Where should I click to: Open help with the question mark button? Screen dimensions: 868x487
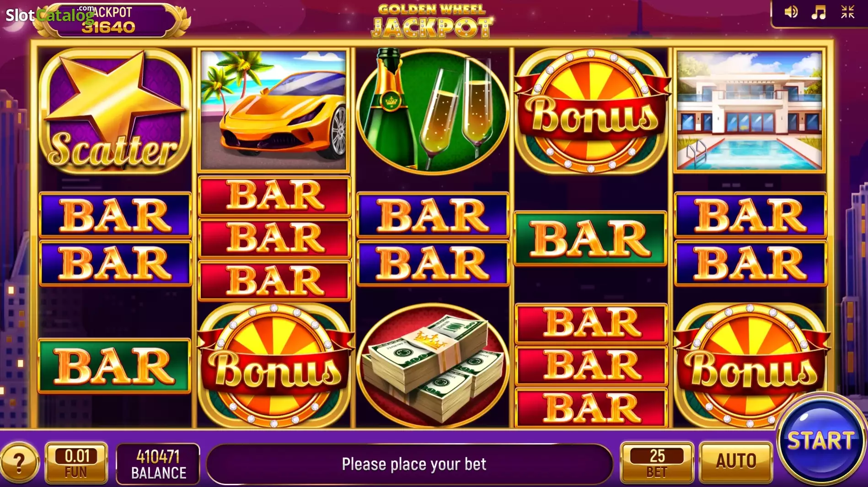click(x=19, y=463)
